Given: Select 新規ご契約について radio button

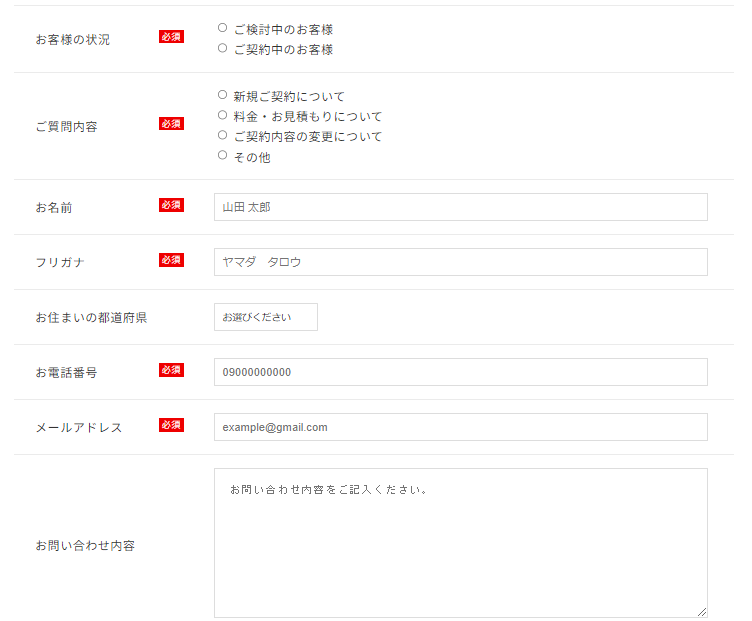Looking at the screenshot, I should pyautogui.click(x=222, y=95).
